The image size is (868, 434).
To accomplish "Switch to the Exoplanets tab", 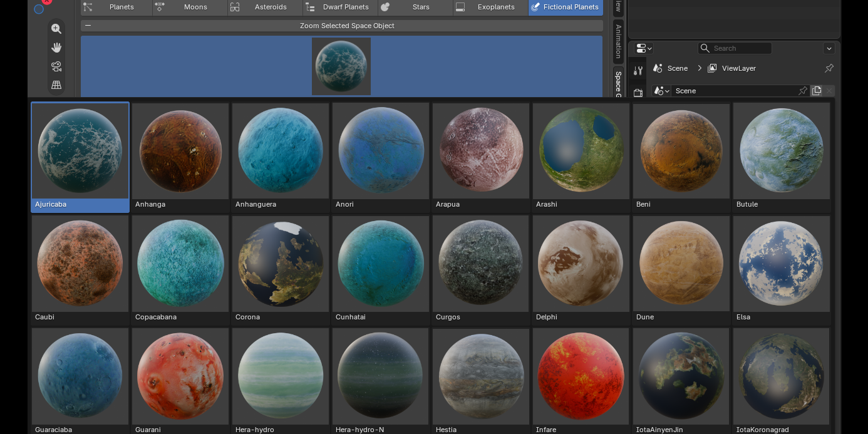I will [x=490, y=7].
